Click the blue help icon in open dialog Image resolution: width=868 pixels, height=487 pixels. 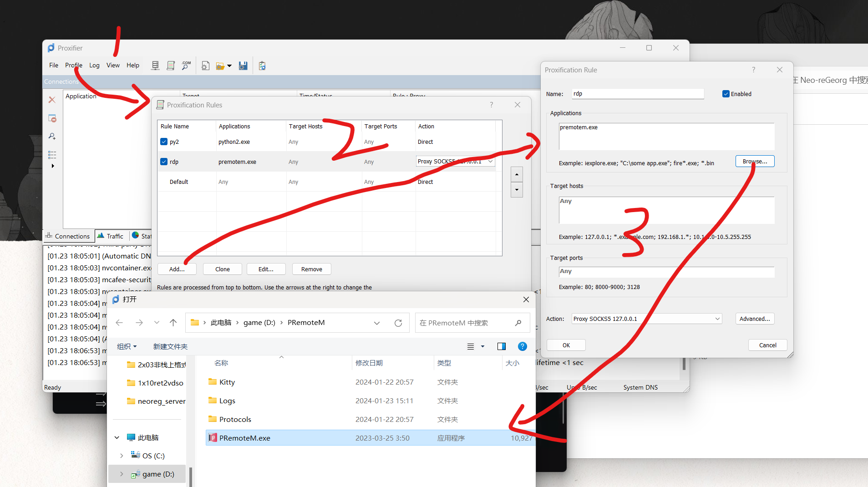pos(522,346)
